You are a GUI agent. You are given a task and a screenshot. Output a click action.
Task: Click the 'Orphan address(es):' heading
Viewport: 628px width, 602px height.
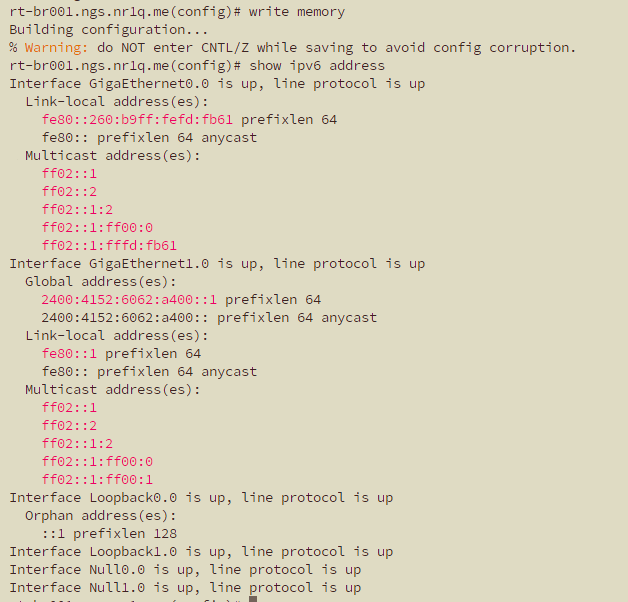tap(101, 515)
